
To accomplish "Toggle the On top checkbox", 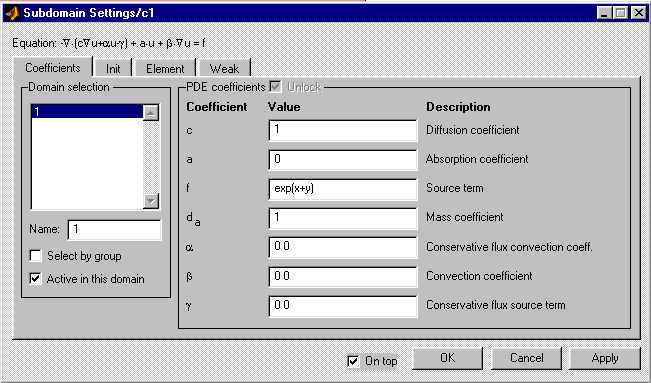I will (x=353, y=361).
